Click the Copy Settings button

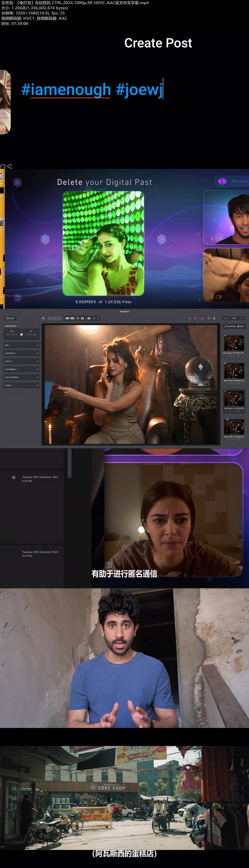(230, 326)
